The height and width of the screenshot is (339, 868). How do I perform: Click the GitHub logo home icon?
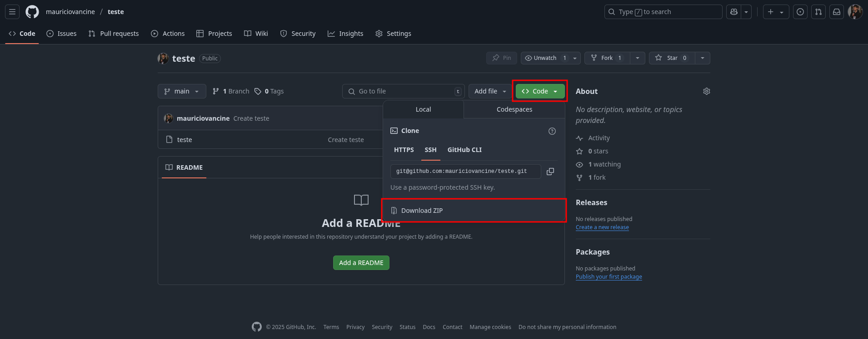(x=32, y=12)
